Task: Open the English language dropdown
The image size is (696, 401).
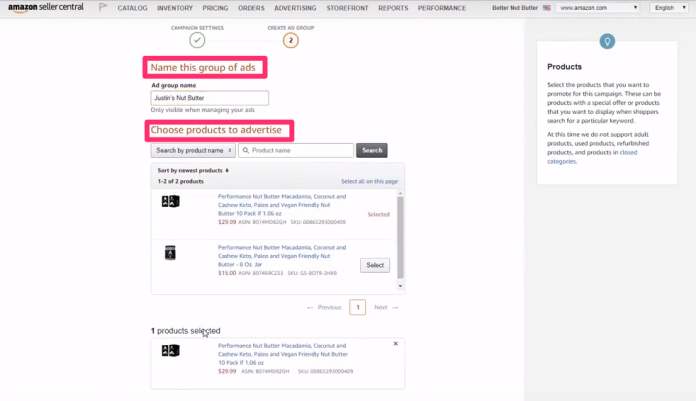Action: tap(664, 8)
